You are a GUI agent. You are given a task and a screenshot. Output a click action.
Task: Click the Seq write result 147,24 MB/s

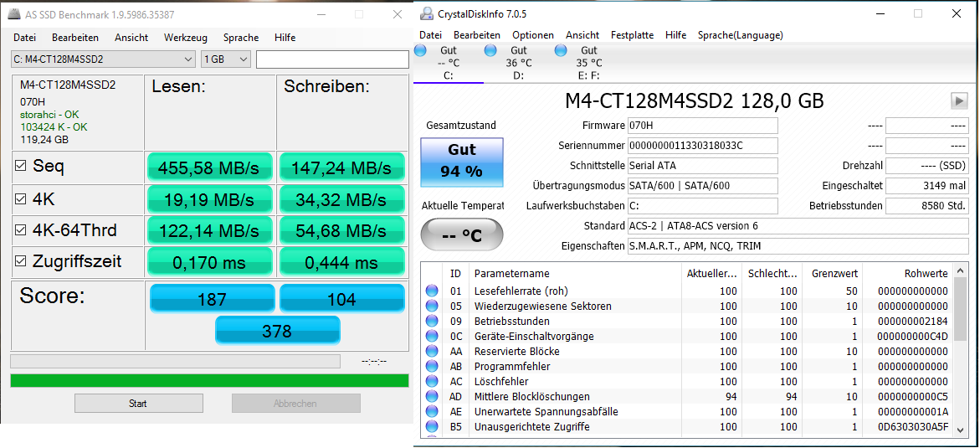[341, 167]
